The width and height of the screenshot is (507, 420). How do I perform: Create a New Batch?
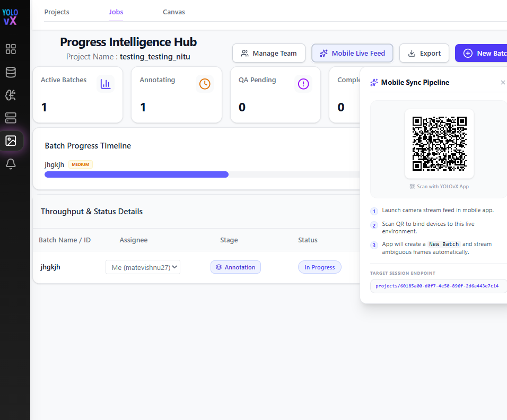[x=481, y=53]
